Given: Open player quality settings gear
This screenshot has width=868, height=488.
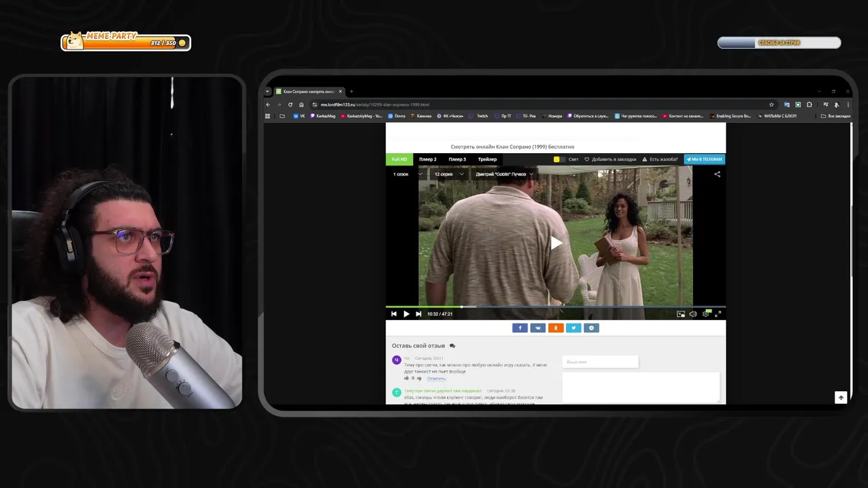Looking at the screenshot, I should tap(706, 314).
